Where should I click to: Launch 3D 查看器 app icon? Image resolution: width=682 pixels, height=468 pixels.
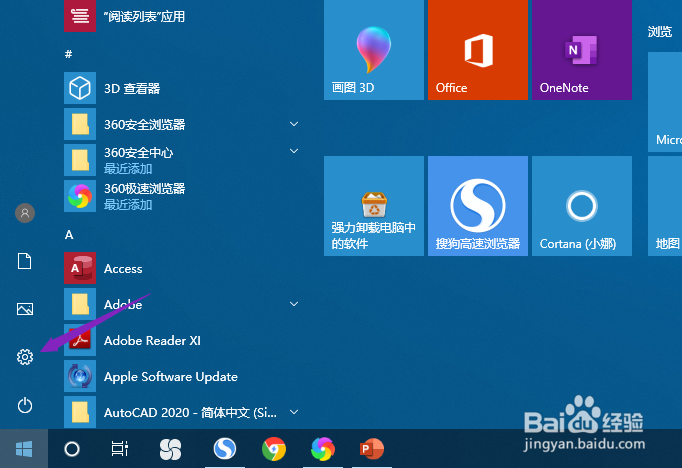pos(80,88)
